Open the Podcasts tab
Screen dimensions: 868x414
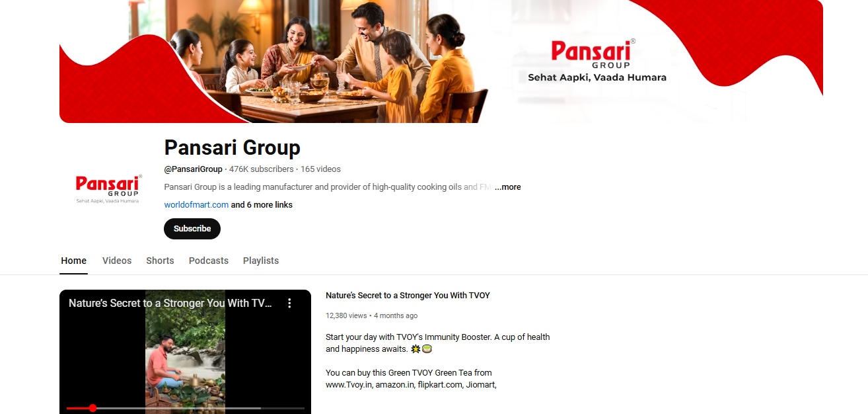coord(209,261)
